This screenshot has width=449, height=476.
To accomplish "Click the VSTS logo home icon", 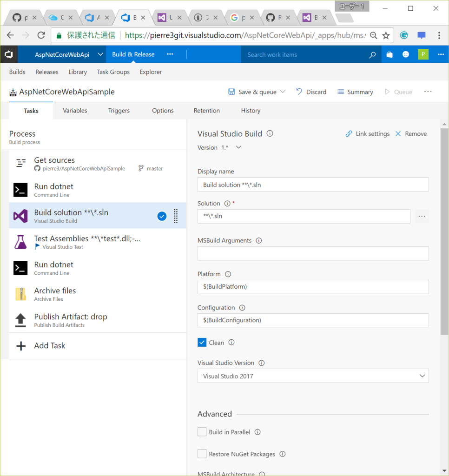I will [x=9, y=54].
